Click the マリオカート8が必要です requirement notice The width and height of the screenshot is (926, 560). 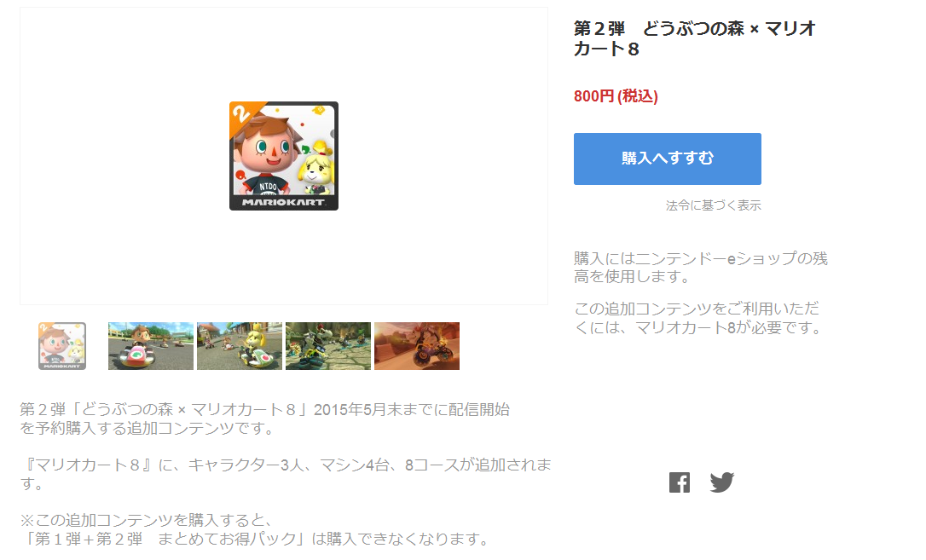698,317
